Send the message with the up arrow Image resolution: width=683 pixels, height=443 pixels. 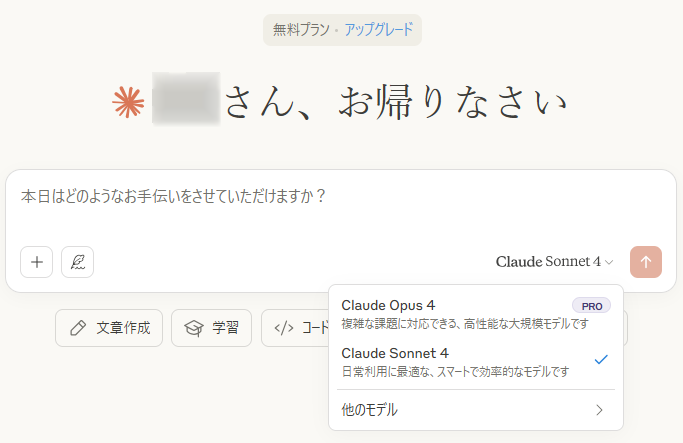click(x=646, y=262)
